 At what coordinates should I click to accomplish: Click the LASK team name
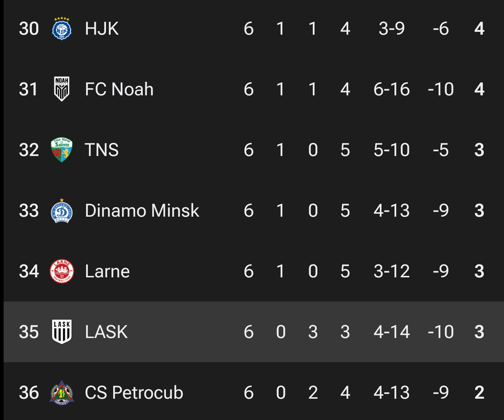pyautogui.click(x=106, y=332)
